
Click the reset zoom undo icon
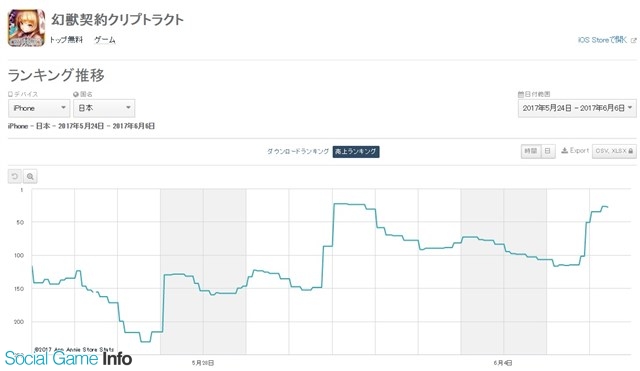15,176
